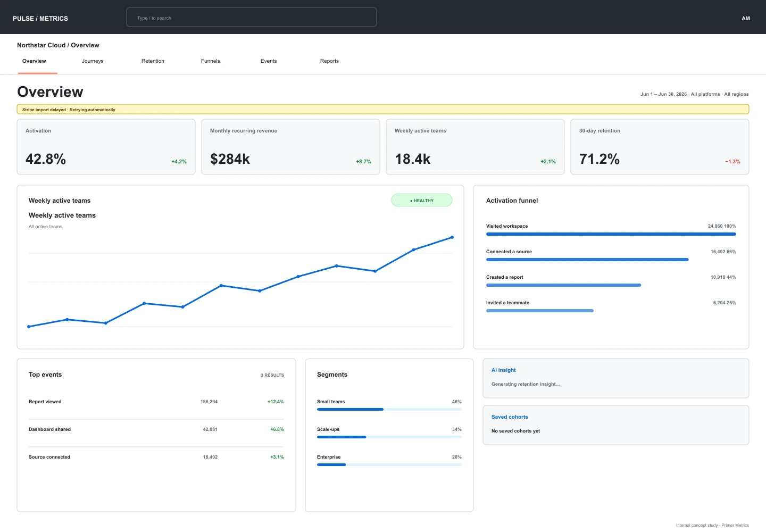Open the Activation 42.8% card
This screenshot has height=532, width=766.
[x=106, y=147]
